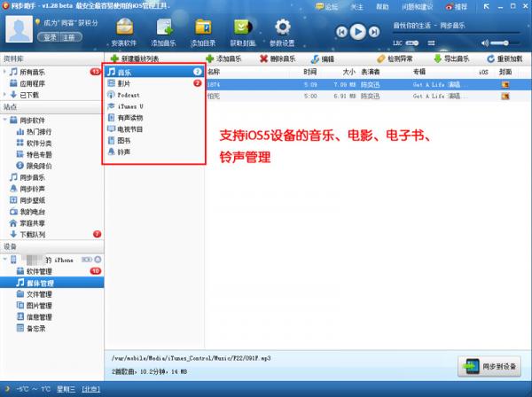This screenshot has width=532, height=397.
Task: Open 备忘录 notes
Action: [x=31, y=329]
